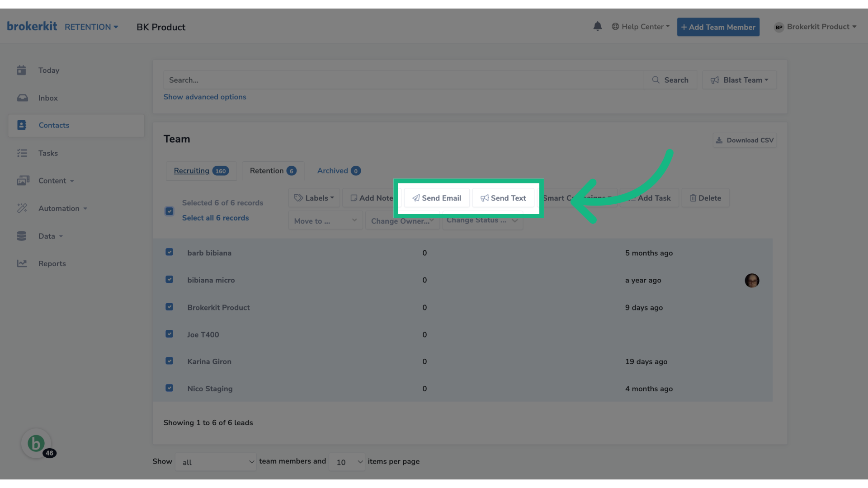Click the Delete button
The image size is (868, 488).
[705, 198]
